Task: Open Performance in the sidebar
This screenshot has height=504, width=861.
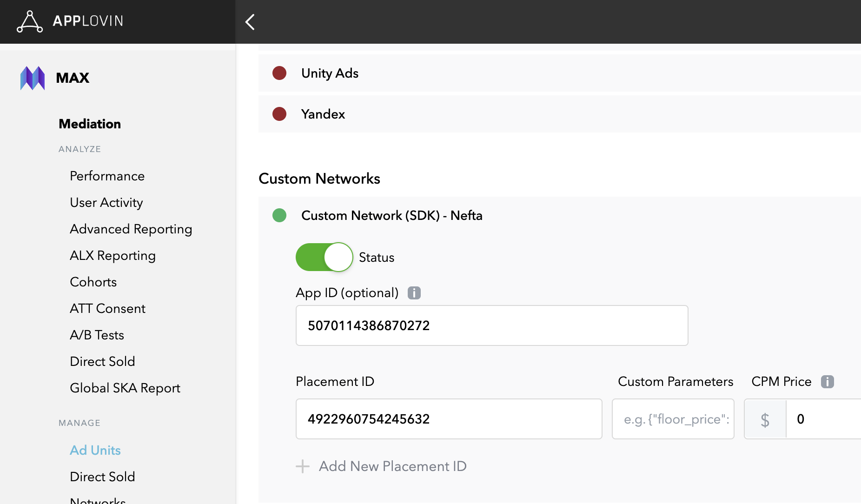Action: 107,176
